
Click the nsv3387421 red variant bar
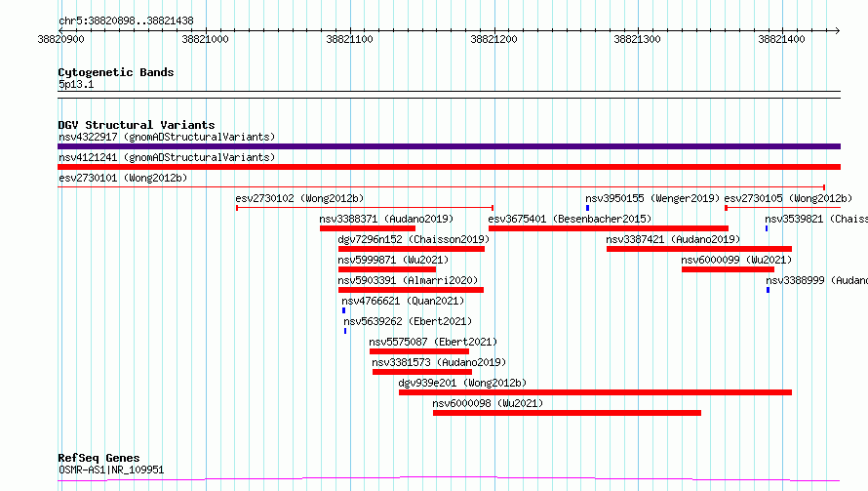[699, 249]
